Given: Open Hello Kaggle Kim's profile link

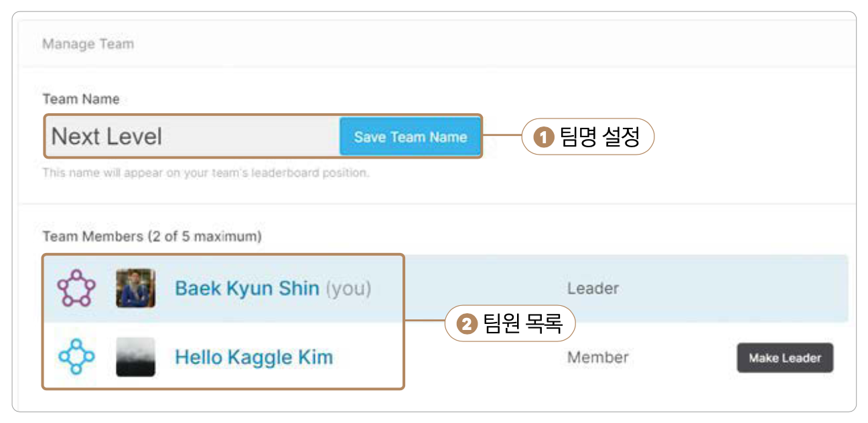Looking at the screenshot, I should 254,357.
